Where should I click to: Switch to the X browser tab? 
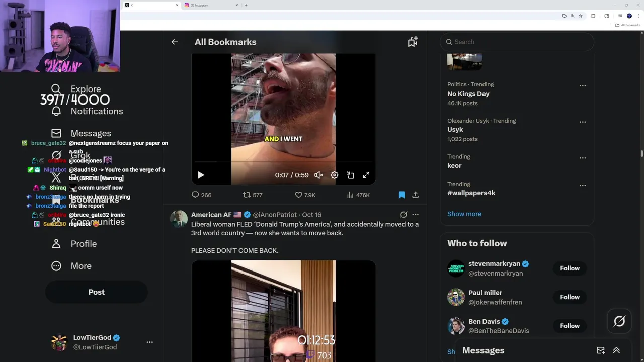tap(151, 5)
